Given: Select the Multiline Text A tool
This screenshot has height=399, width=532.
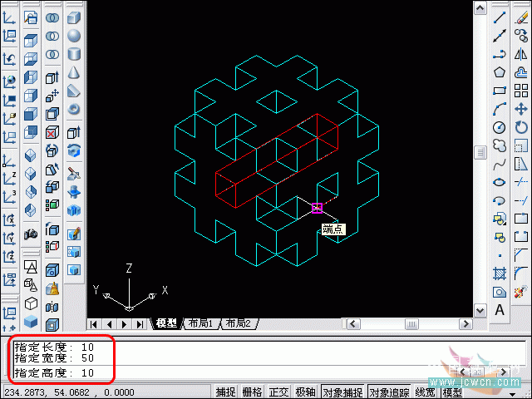Looking at the screenshot, I should pyautogui.click(x=500, y=310).
